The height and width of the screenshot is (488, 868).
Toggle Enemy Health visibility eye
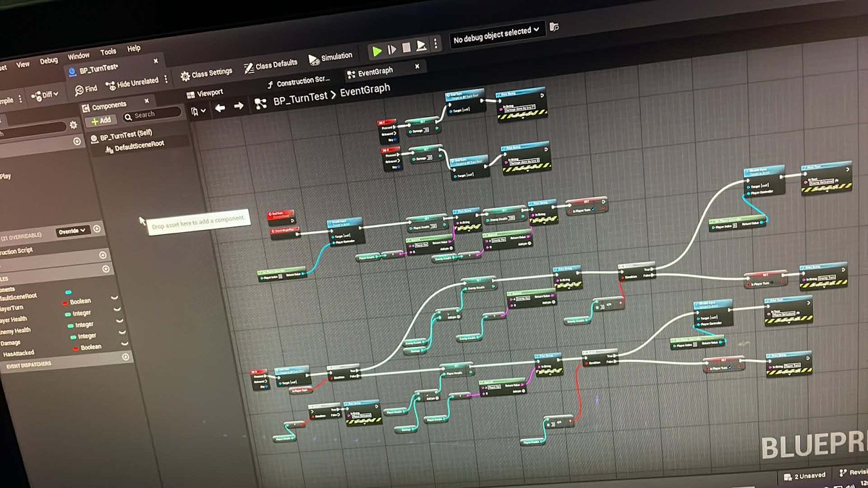[x=119, y=322]
